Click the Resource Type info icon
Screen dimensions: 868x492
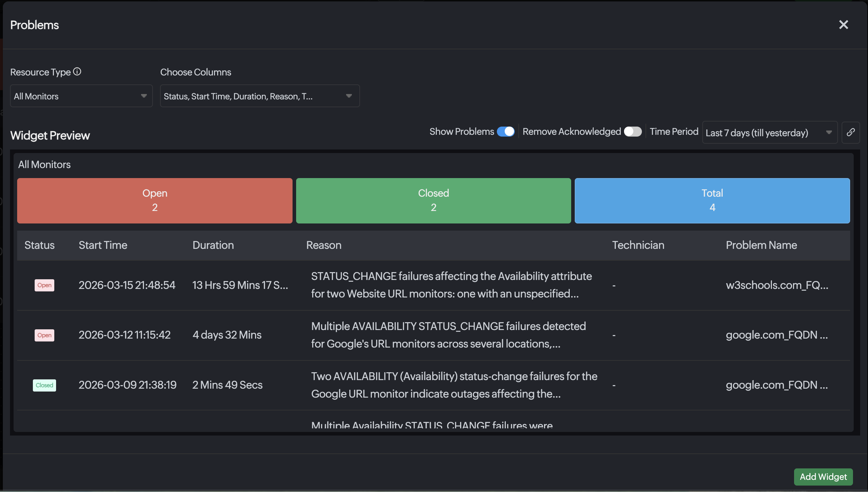[77, 72]
